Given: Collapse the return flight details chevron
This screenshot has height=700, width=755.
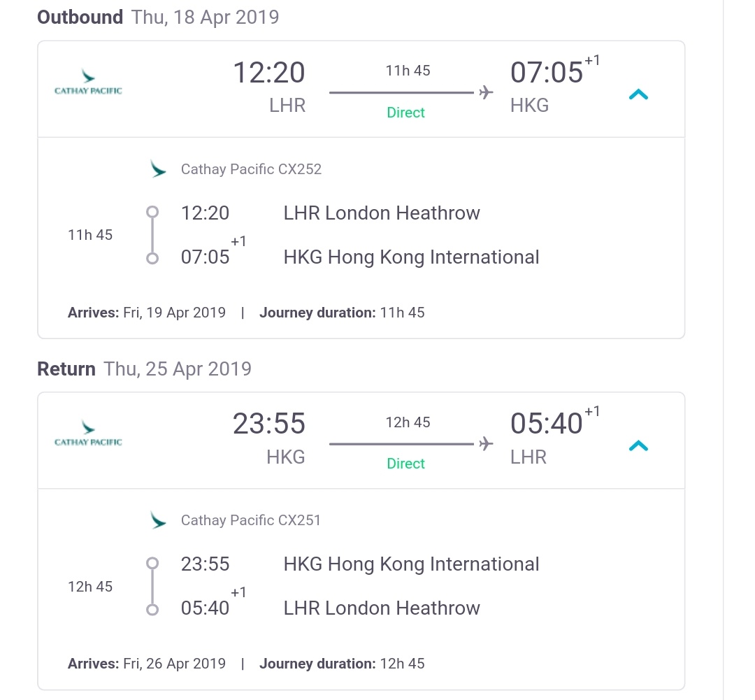Looking at the screenshot, I should click(x=638, y=445).
